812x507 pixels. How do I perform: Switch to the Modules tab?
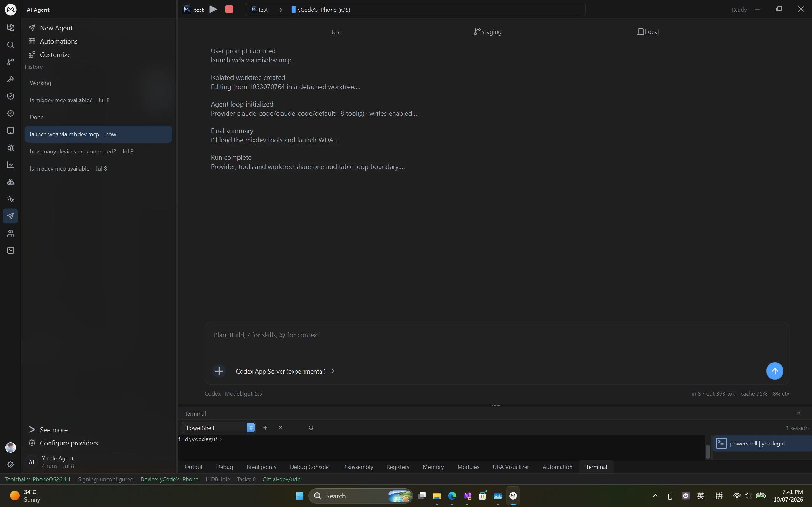[x=468, y=467]
